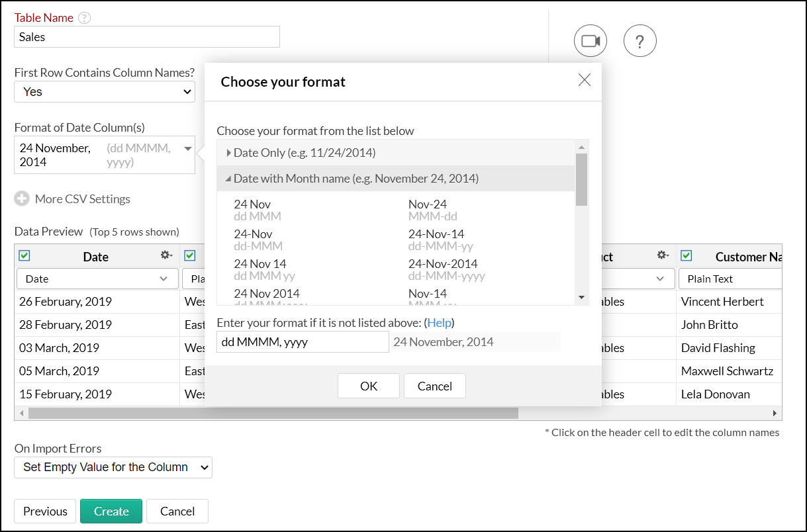Open the Help link

439,323
